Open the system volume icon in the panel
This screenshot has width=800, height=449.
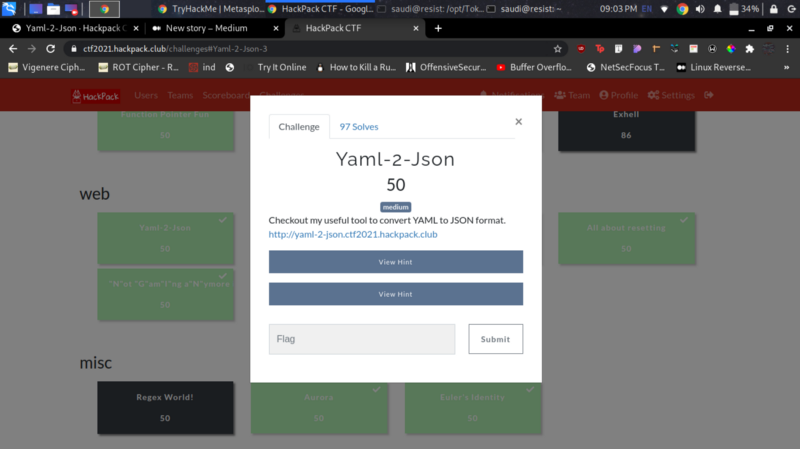click(700, 9)
